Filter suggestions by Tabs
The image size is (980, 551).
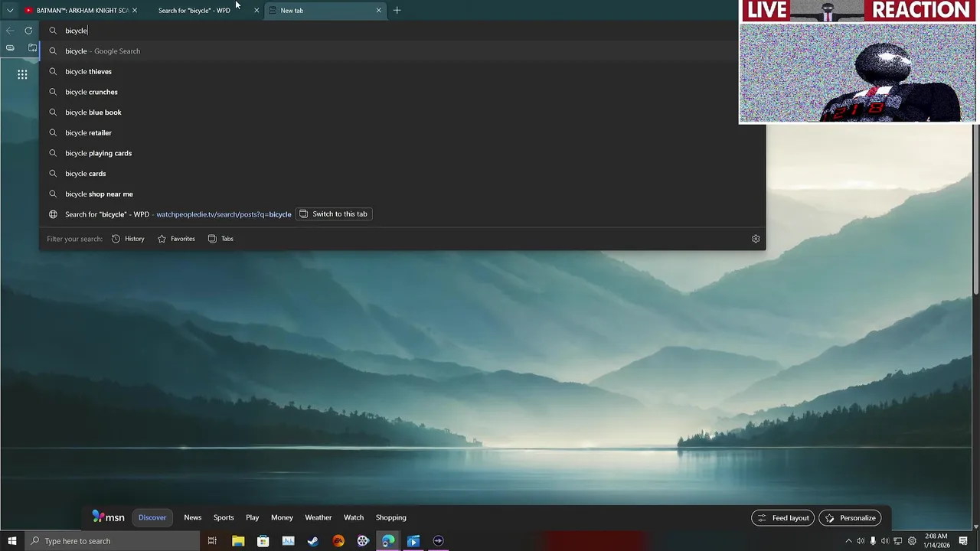220,239
